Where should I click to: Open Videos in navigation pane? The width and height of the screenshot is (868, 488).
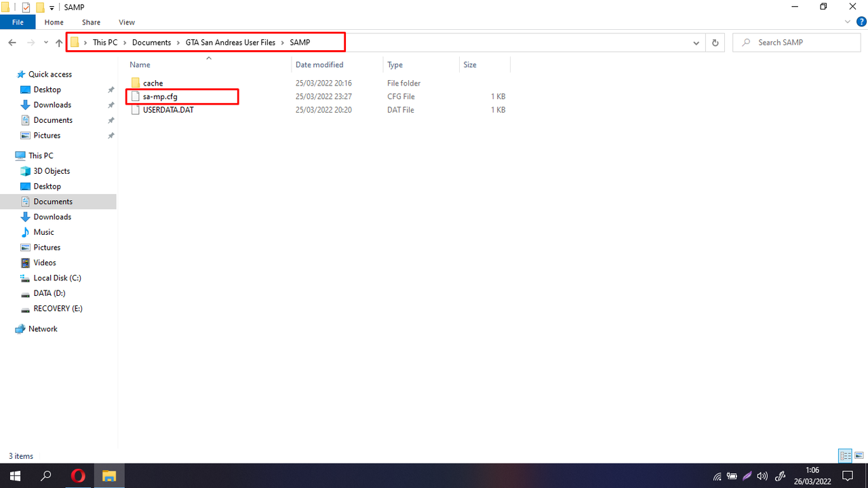click(x=45, y=263)
